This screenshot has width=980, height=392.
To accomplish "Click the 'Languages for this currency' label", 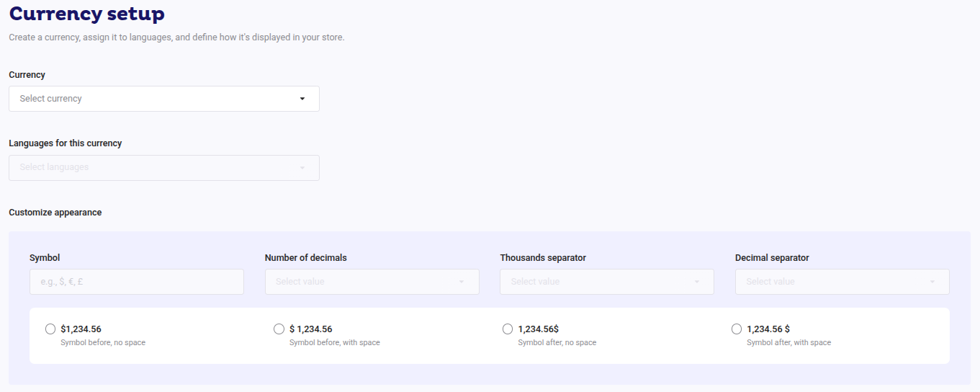I will tap(66, 143).
